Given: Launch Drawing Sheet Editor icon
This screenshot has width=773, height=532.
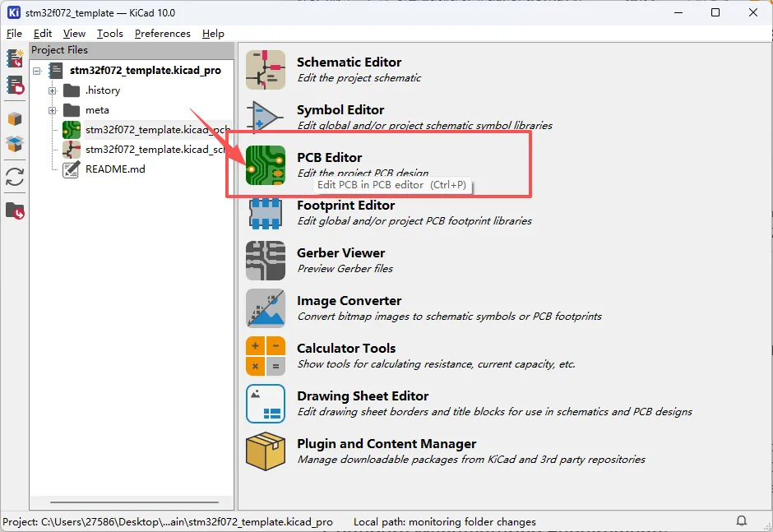Looking at the screenshot, I should tap(266, 404).
